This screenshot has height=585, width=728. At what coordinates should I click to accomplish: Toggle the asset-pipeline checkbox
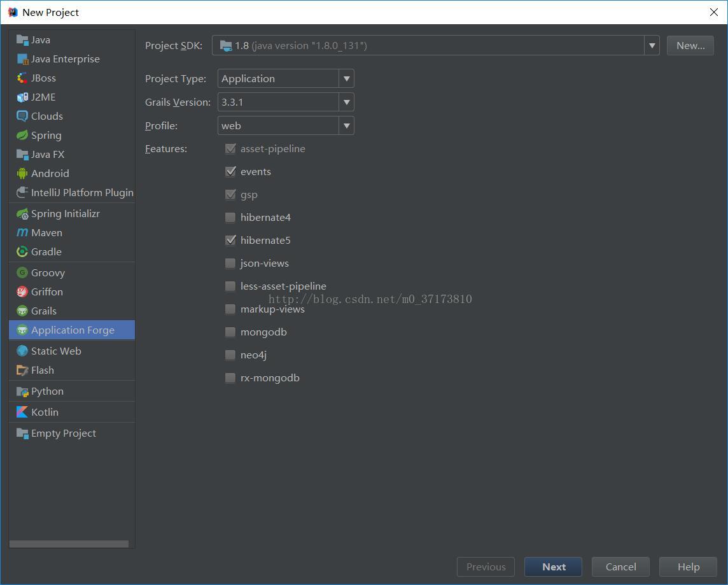coord(230,148)
